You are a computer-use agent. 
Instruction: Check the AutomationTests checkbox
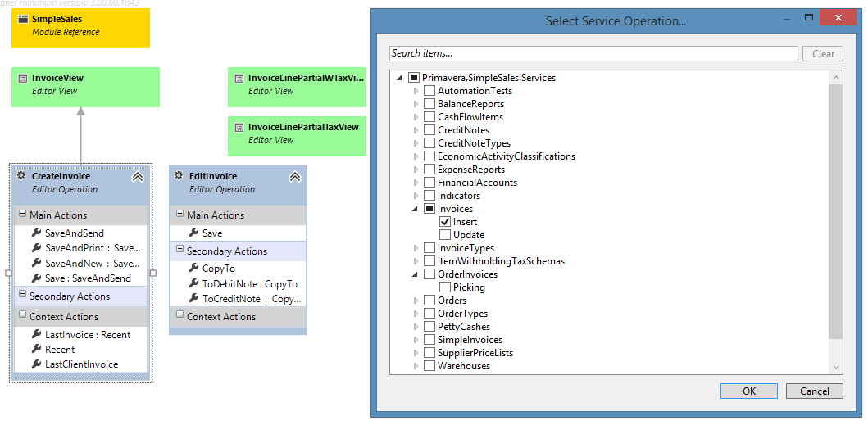click(429, 91)
